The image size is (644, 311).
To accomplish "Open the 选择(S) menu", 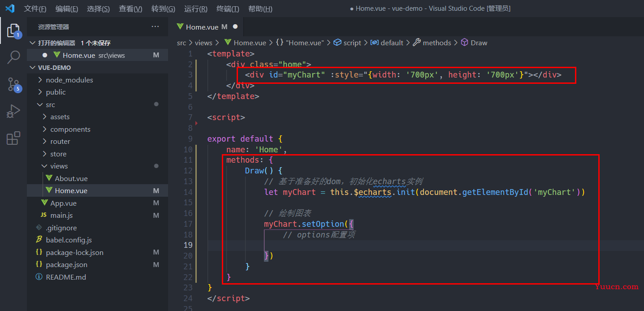I will coord(98,9).
